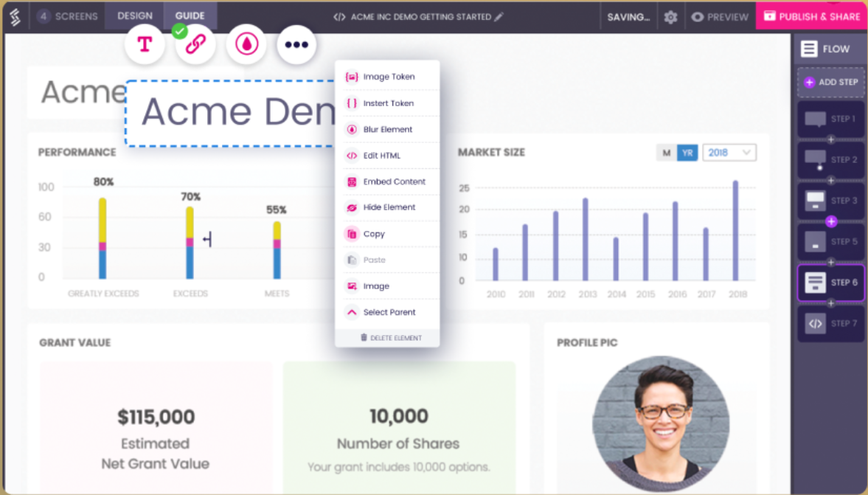Click ADD STEP in the Flow panel

point(831,83)
